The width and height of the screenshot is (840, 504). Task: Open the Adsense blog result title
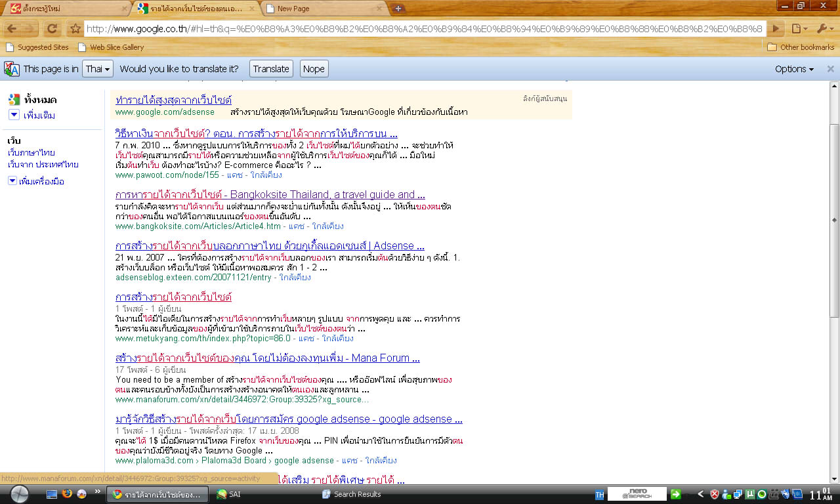pos(270,245)
